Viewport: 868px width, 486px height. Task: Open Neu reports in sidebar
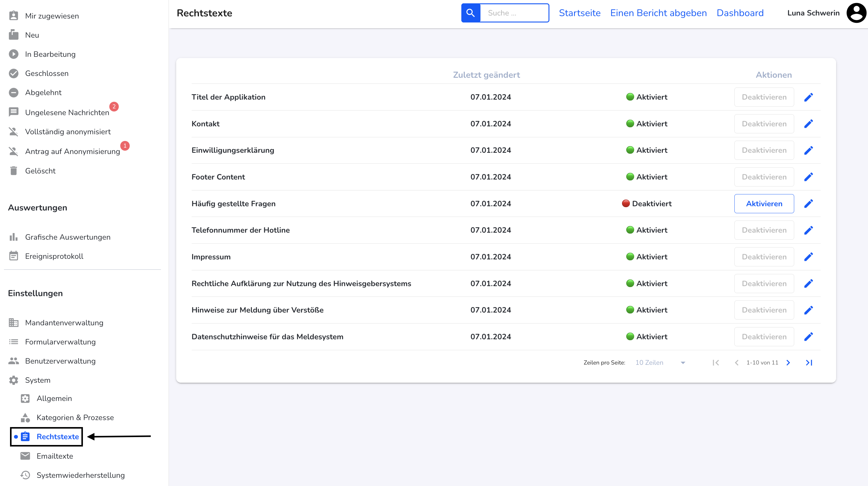pyautogui.click(x=32, y=35)
